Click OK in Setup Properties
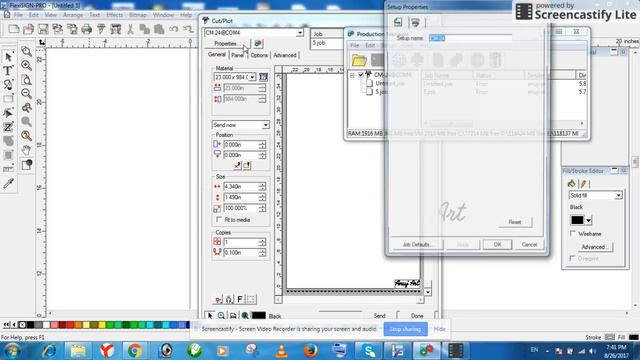This screenshot has height=360, width=640. point(497,244)
